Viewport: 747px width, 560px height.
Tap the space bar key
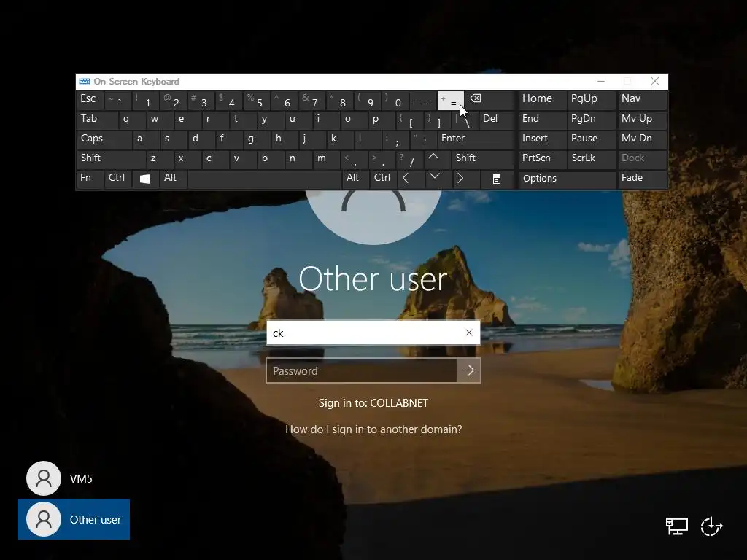point(264,179)
